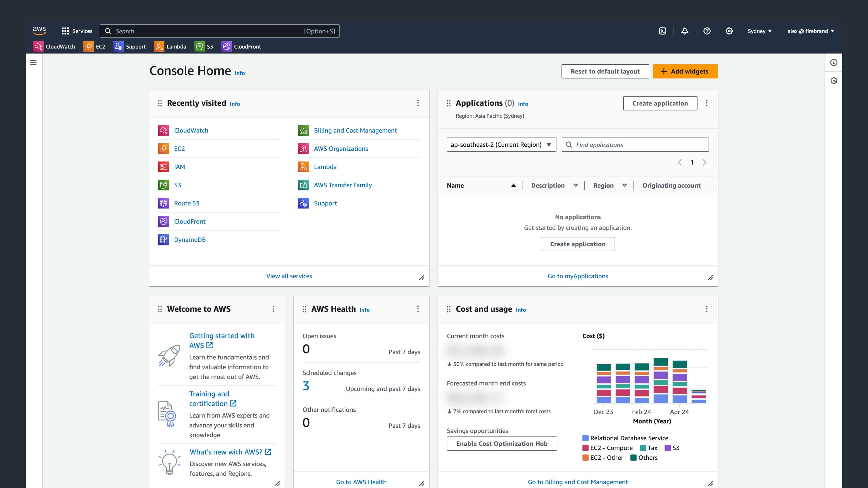Open CloudWatch favorite in shortcut bar
The image size is (868, 488).
point(54,47)
